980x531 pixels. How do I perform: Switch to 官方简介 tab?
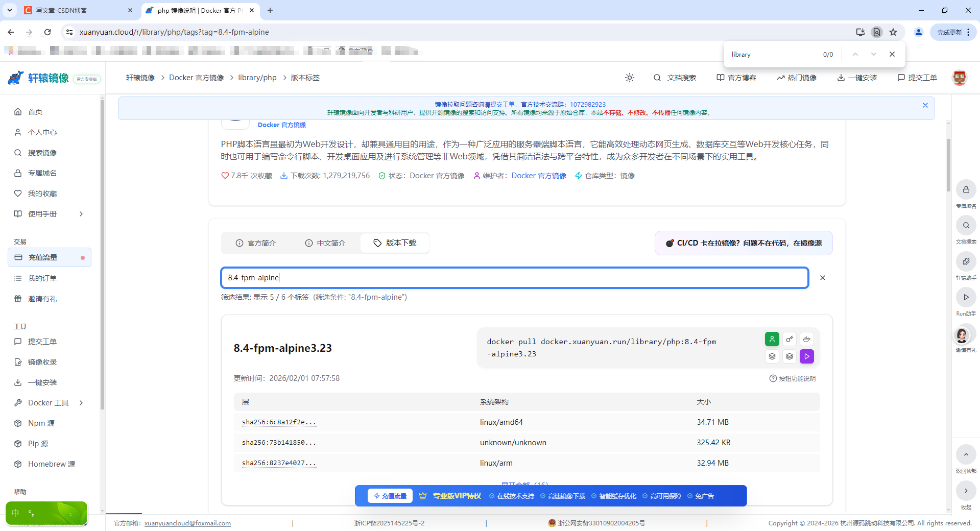pyautogui.click(x=256, y=243)
